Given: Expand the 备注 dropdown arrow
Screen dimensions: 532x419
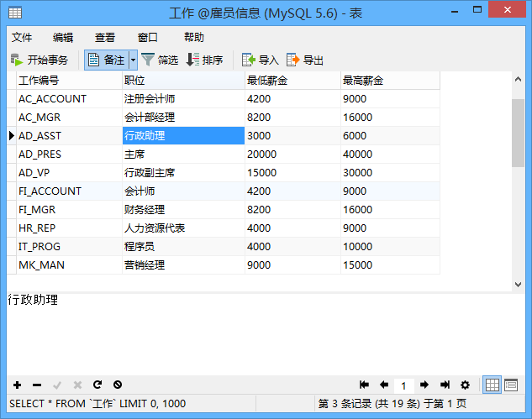Looking at the screenshot, I should coord(134,60).
